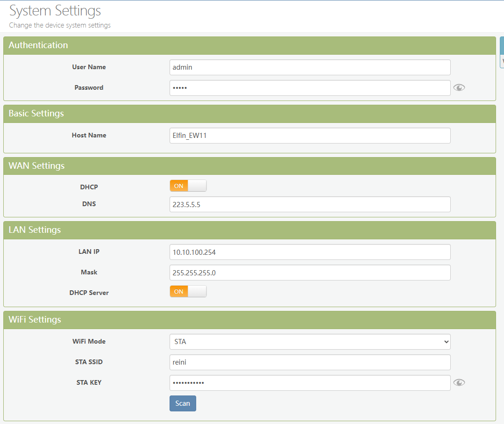504x424 pixels.
Task: Focus the subnet Mask field
Action: pos(310,273)
